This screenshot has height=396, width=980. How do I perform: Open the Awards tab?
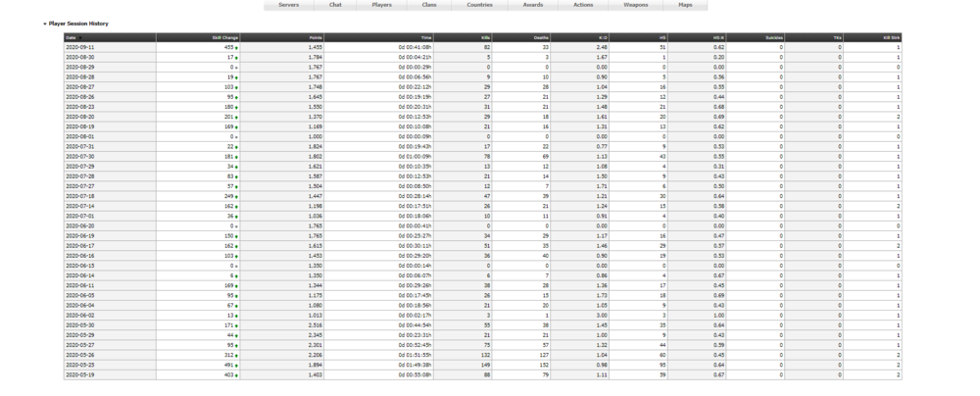click(x=533, y=5)
